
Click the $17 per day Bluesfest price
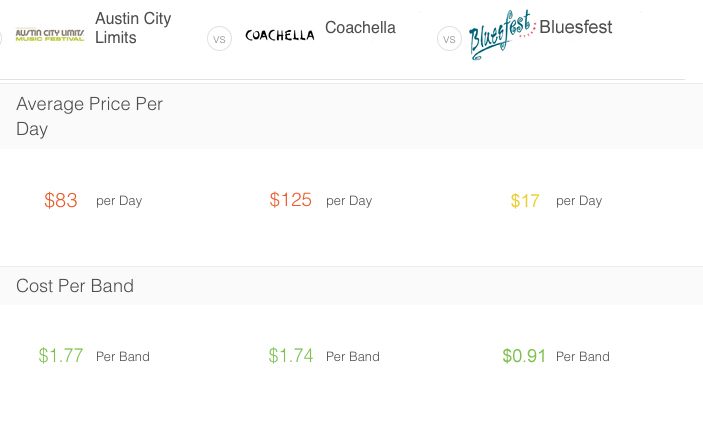525,200
